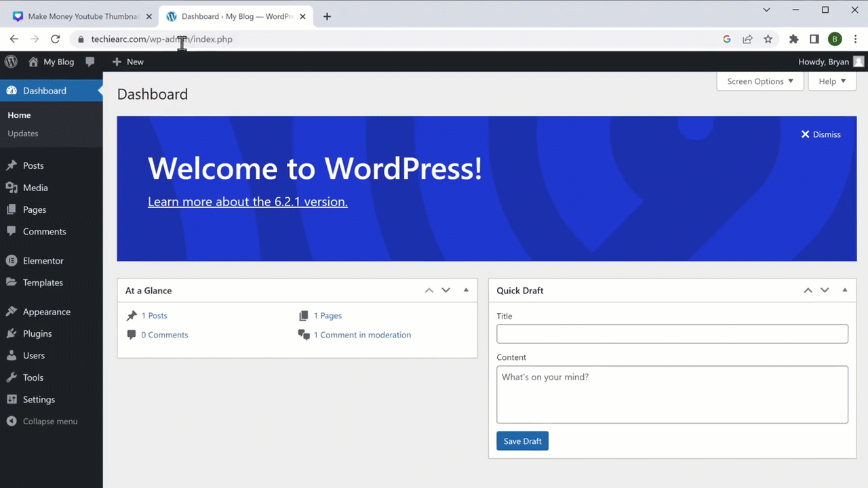Open the 1 Posts link
868x488 pixels.
click(154, 316)
